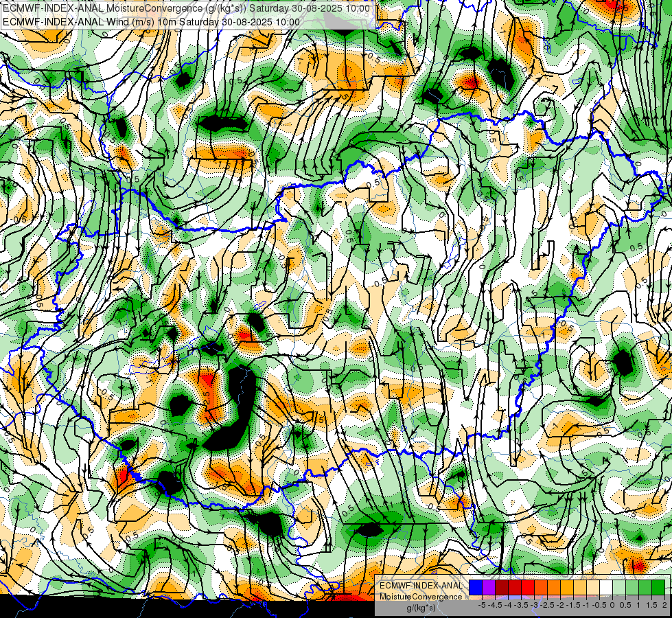Click the legend tick label 2

coord(664,605)
